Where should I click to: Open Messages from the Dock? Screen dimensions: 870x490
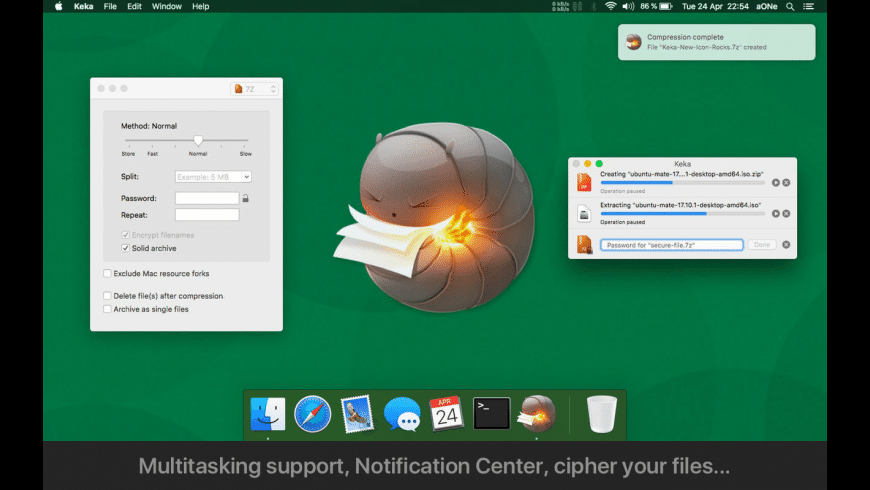point(402,414)
